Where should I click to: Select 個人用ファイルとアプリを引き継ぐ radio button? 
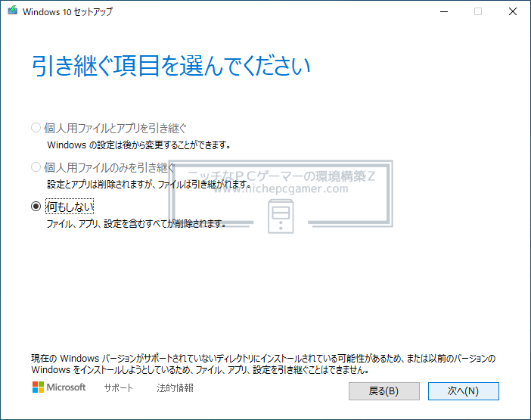point(36,127)
